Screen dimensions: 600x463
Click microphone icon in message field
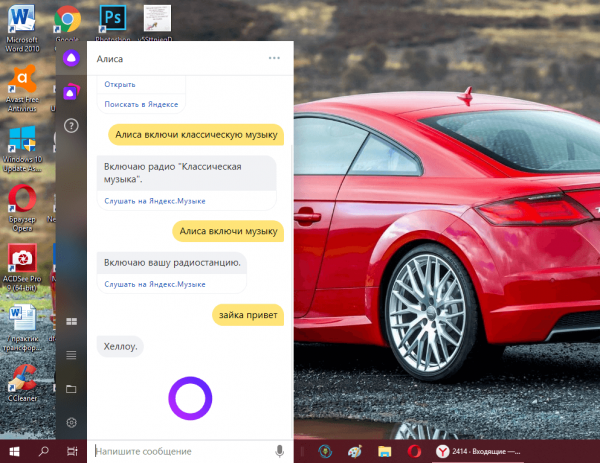point(280,452)
